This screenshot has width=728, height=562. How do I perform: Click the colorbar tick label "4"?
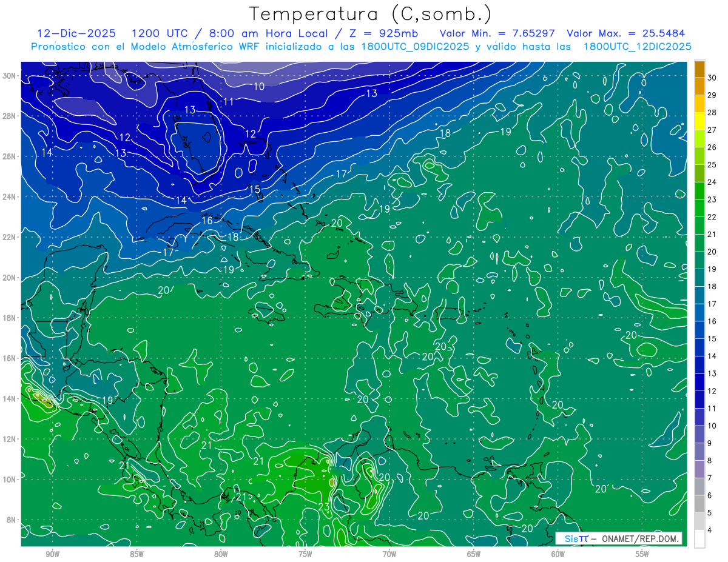point(710,530)
